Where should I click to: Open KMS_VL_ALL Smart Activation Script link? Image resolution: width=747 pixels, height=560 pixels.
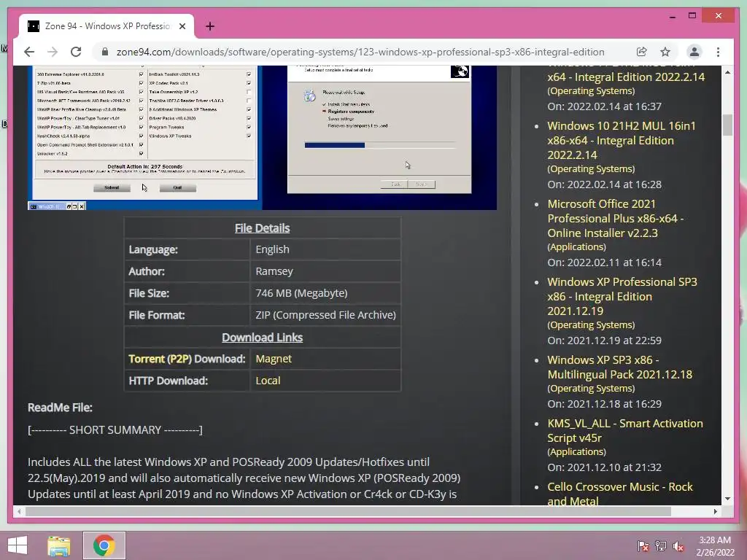point(625,430)
